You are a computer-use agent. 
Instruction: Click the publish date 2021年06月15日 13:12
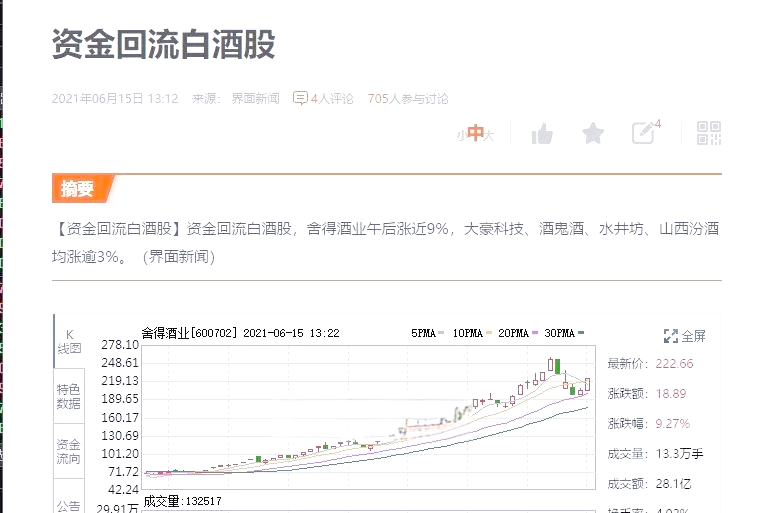(115, 99)
